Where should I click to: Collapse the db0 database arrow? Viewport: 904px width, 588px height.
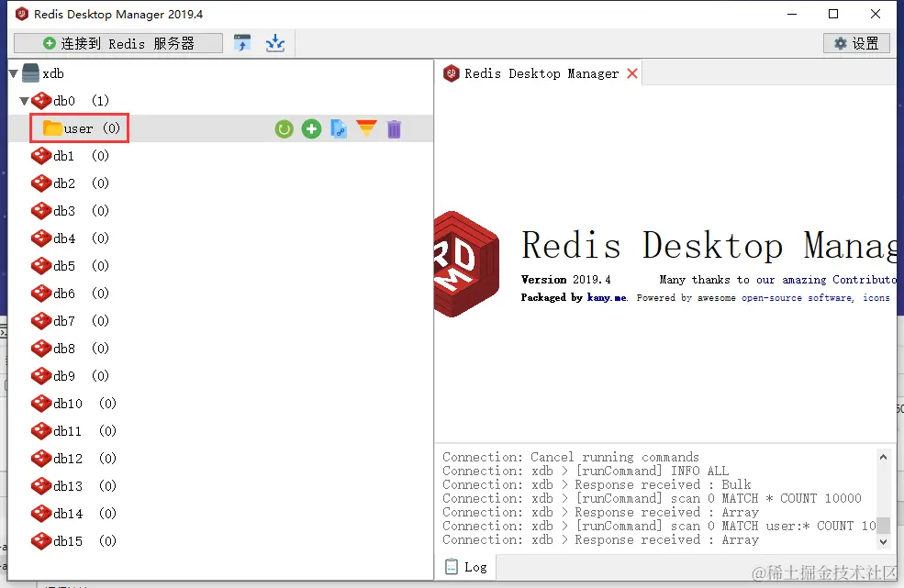[24, 101]
